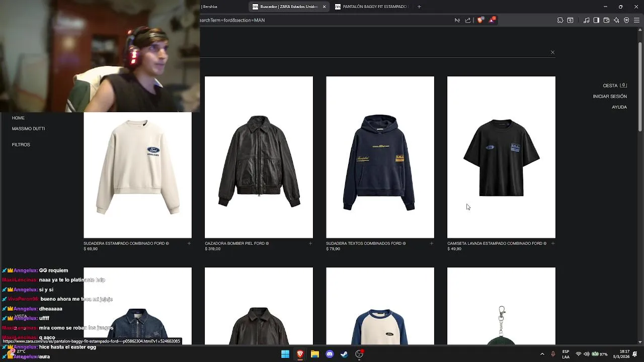Open the denim jacket thumbnail in second row

tap(137, 307)
